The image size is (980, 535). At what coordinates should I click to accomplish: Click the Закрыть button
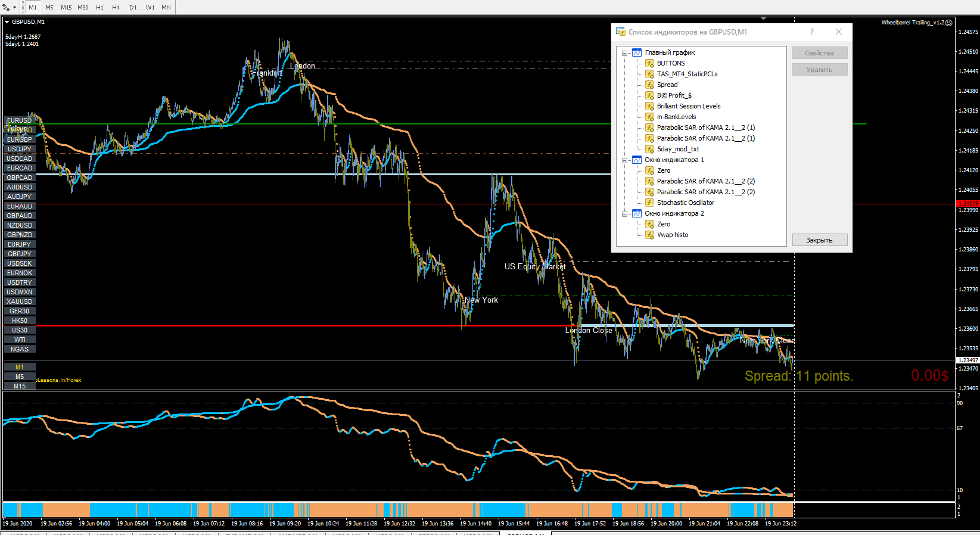pos(819,240)
